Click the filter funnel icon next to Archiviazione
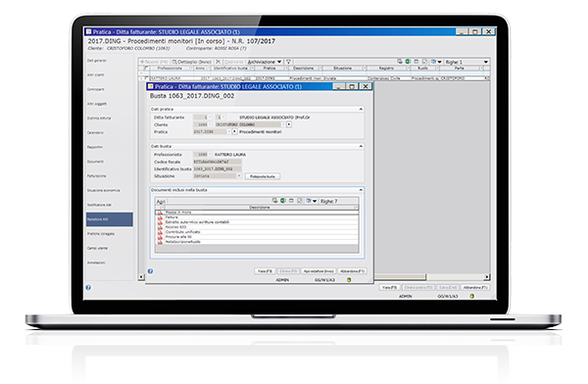 [x=288, y=62]
